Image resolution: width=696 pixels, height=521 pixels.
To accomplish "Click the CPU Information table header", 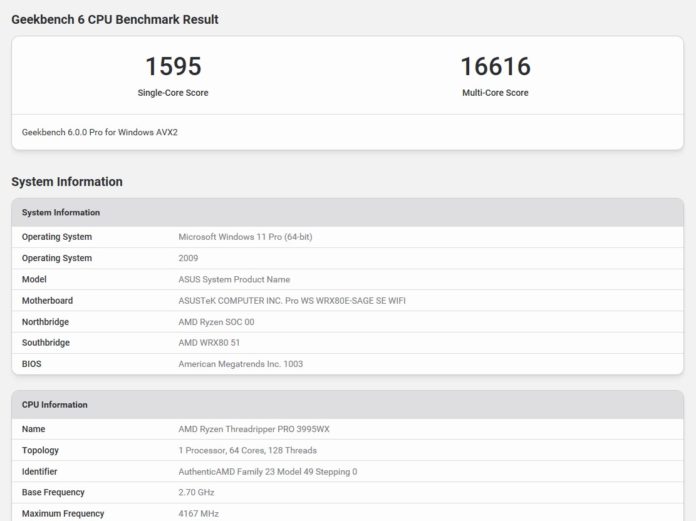I will tap(348, 405).
